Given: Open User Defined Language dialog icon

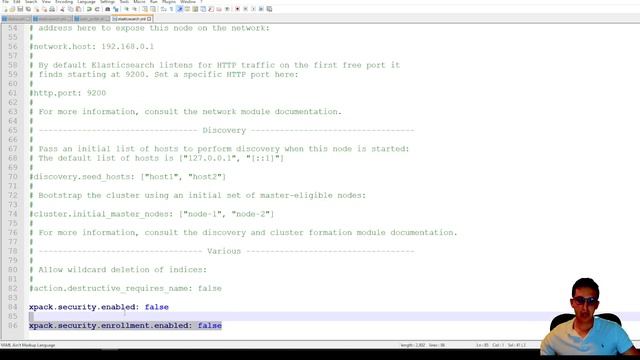Looking at the screenshot, I should (187, 9).
